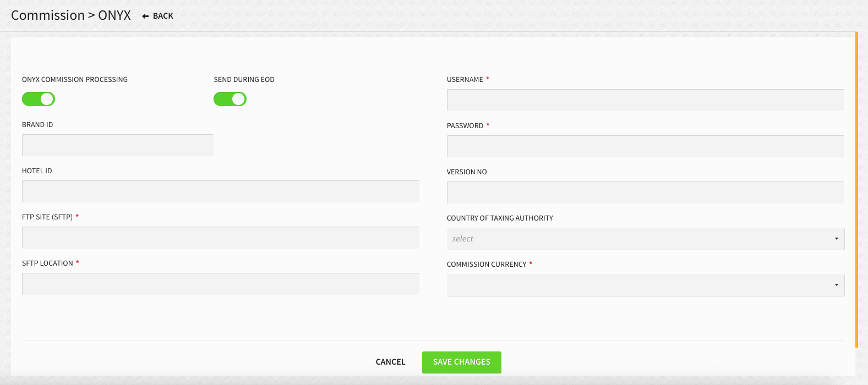Click the 'ONYX COMMISSION PROCESSING' label
This screenshot has width=868, height=385.
click(75, 80)
